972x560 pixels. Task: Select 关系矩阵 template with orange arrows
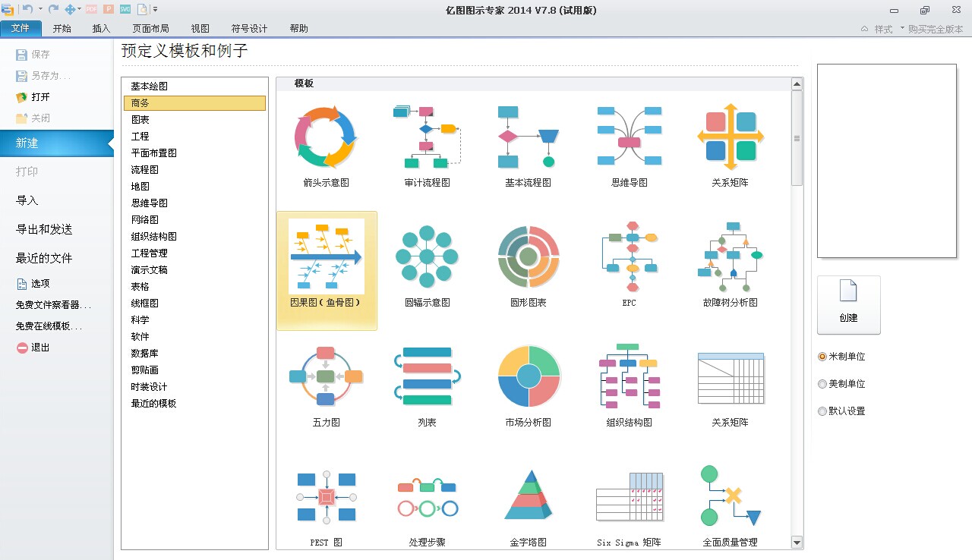[x=731, y=137]
